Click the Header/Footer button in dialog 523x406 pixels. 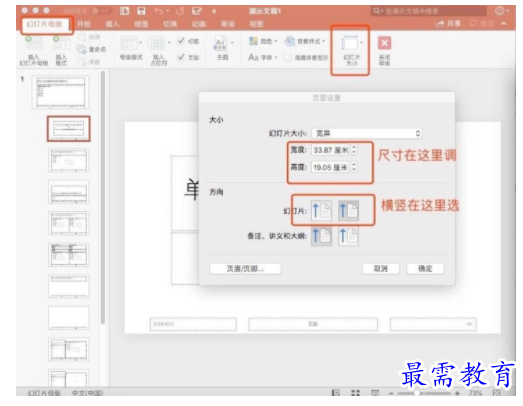pyautogui.click(x=245, y=269)
